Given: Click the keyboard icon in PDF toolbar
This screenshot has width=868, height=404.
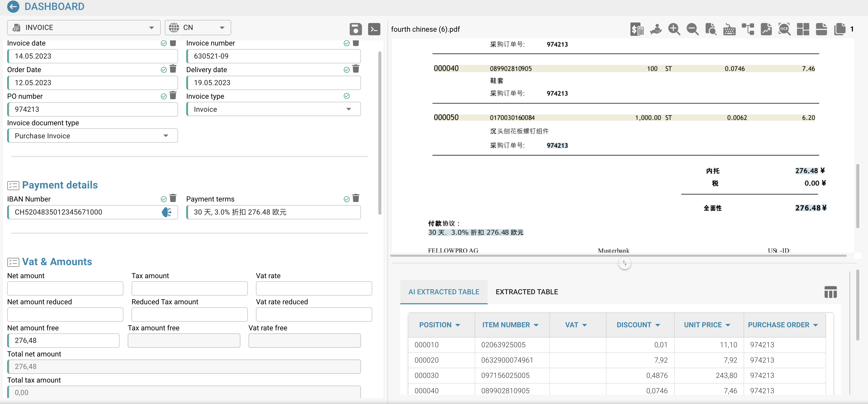Looking at the screenshot, I should coord(729,29).
